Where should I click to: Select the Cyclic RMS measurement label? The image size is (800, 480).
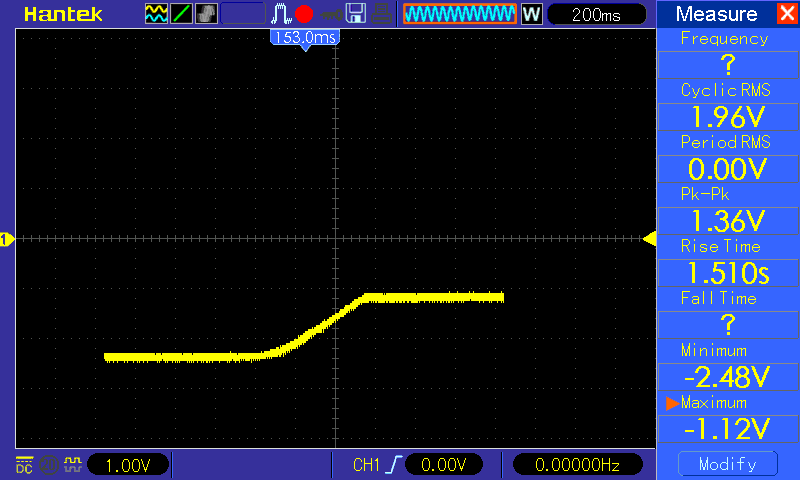coord(726,90)
